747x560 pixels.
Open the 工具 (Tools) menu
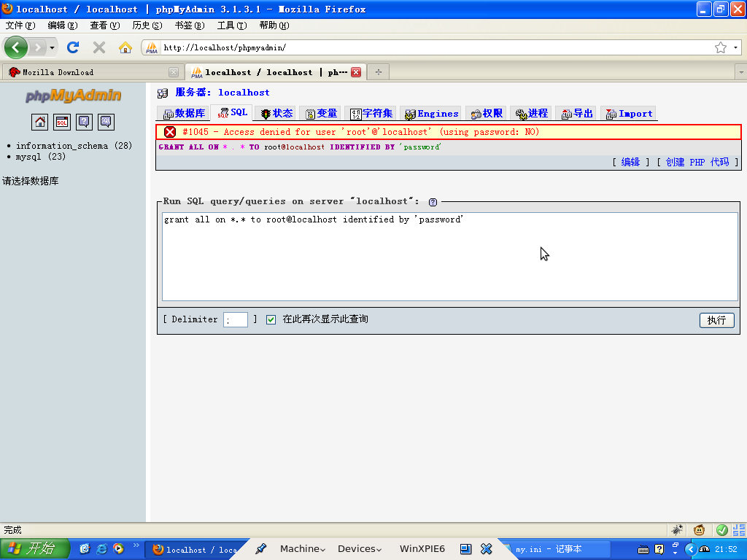(232, 26)
